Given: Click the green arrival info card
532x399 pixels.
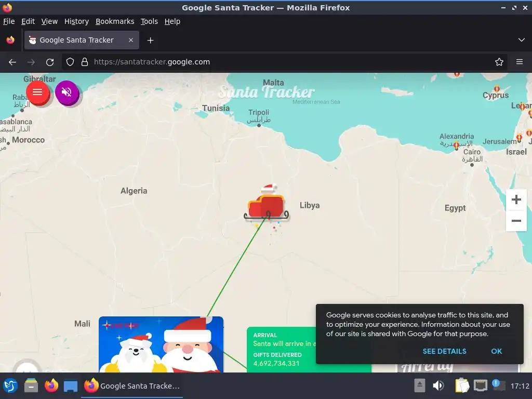Looking at the screenshot, I should [x=282, y=350].
